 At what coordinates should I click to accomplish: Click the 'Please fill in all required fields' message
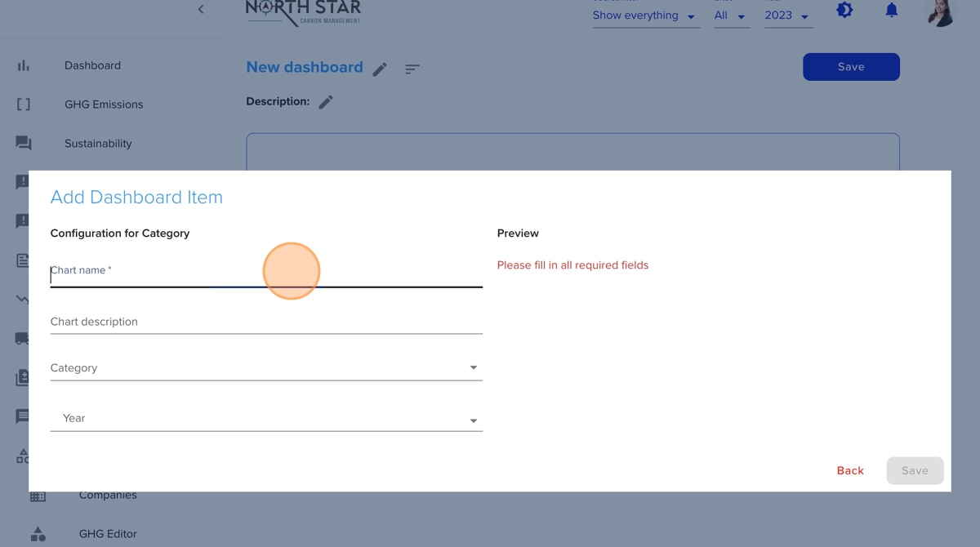pyautogui.click(x=572, y=265)
